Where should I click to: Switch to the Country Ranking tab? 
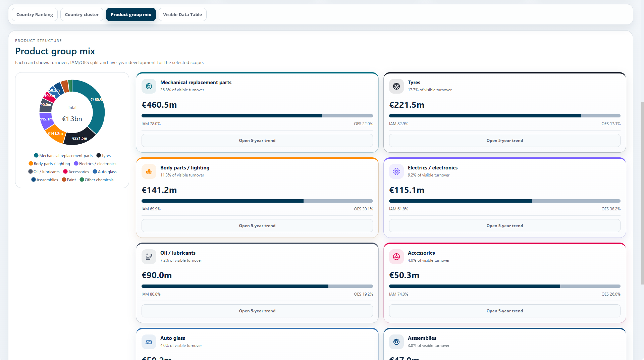(35, 14)
